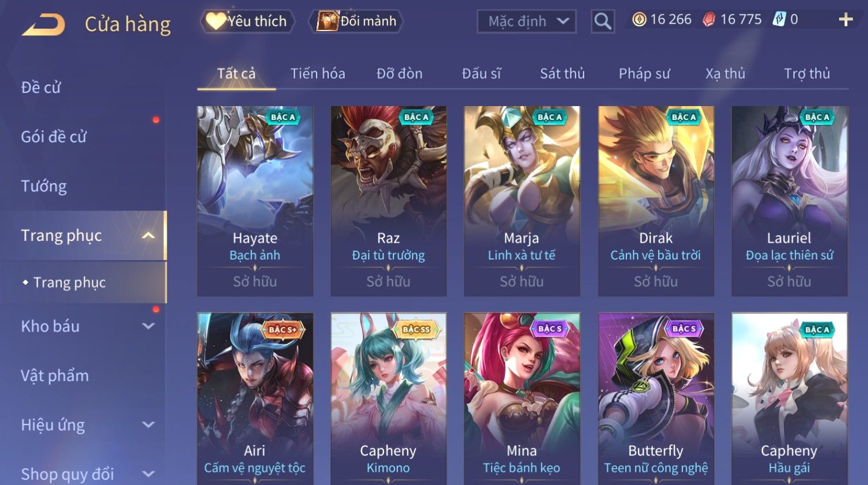Select the Capheny Kimono skin card

pyautogui.click(x=388, y=398)
